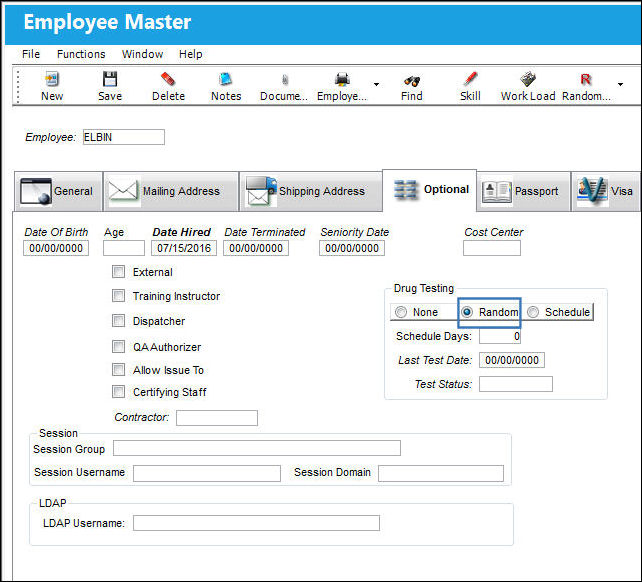
Task: Click the Contractor input field
Action: 217,418
